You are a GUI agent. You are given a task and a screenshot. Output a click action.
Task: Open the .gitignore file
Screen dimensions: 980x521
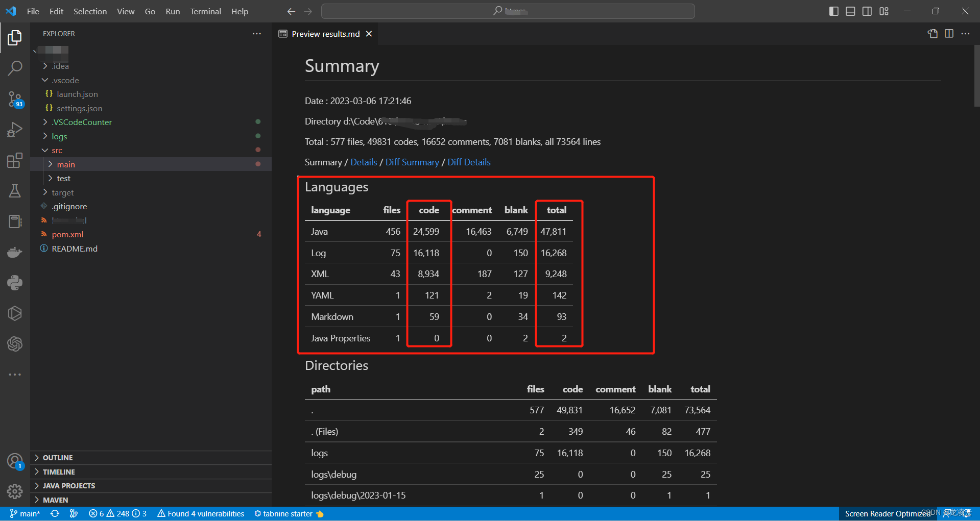[151, 206]
